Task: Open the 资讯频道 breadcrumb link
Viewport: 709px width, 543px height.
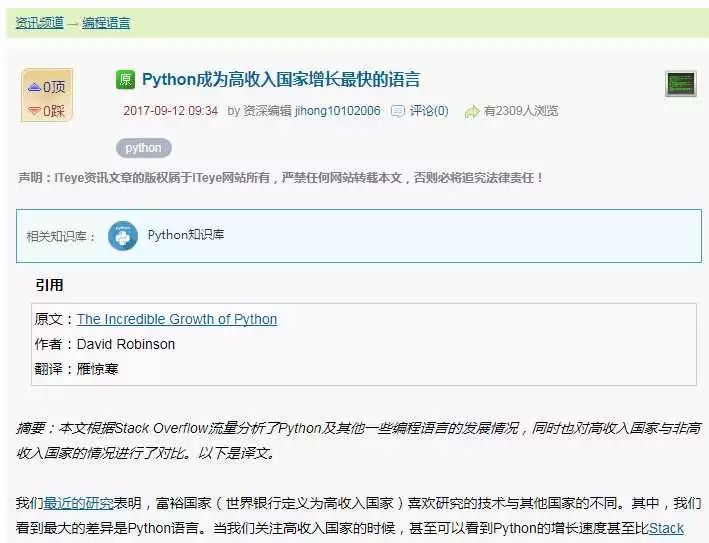Action: [40, 23]
